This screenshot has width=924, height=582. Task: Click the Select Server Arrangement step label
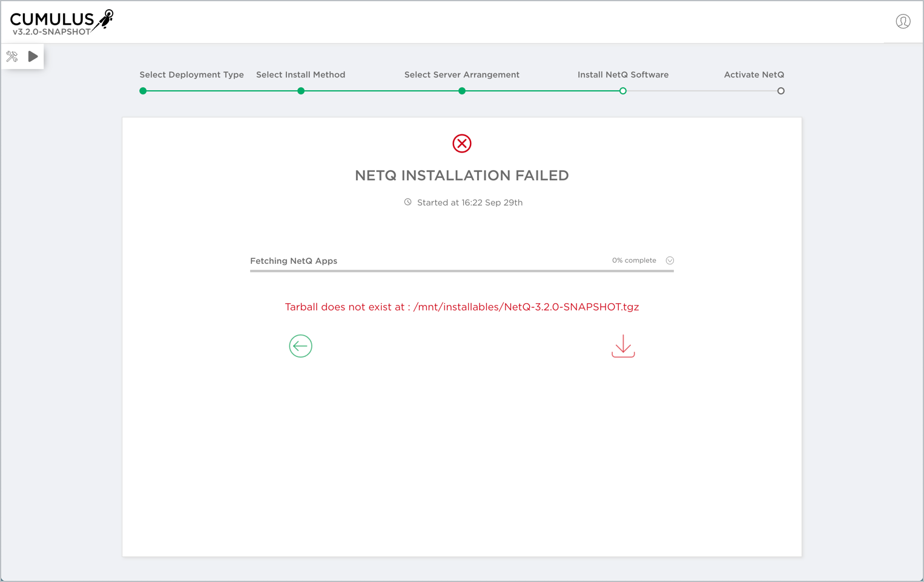[x=461, y=75]
